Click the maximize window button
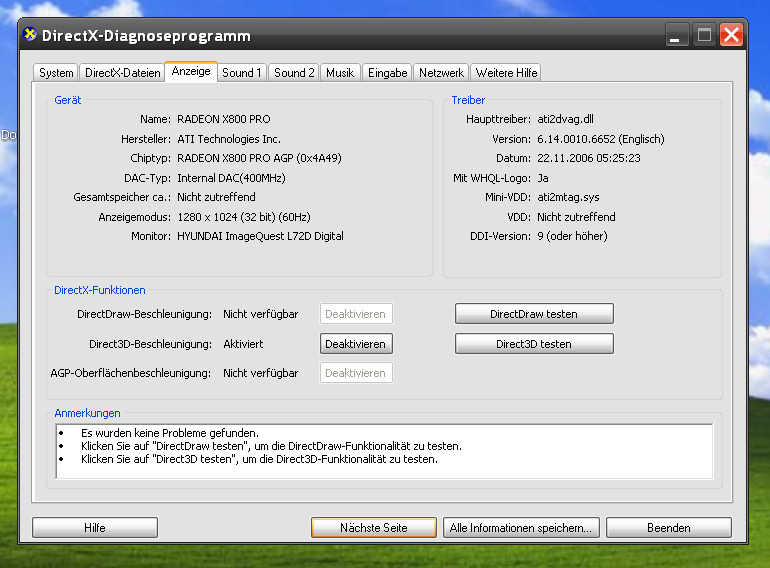 704,35
